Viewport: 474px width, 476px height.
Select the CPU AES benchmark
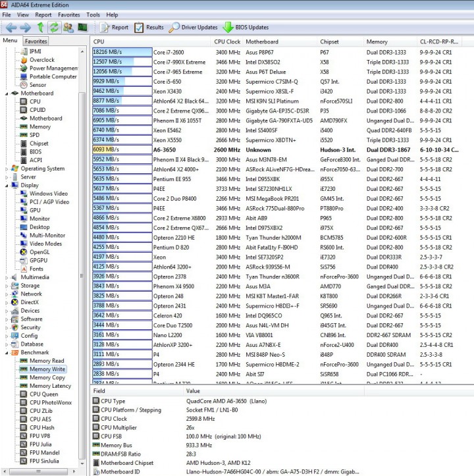click(x=40, y=419)
